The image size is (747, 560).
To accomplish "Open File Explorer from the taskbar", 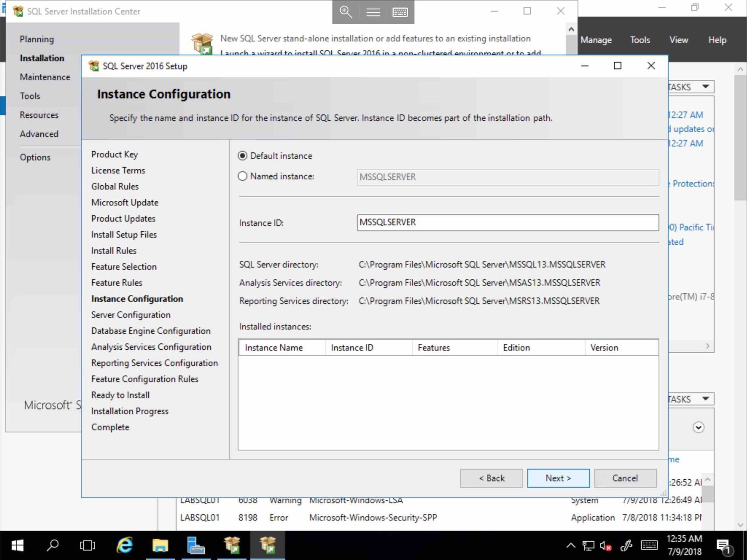I will click(160, 546).
